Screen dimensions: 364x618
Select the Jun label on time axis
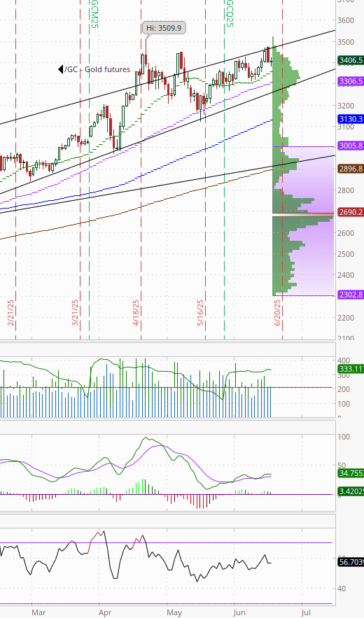click(239, 612)
